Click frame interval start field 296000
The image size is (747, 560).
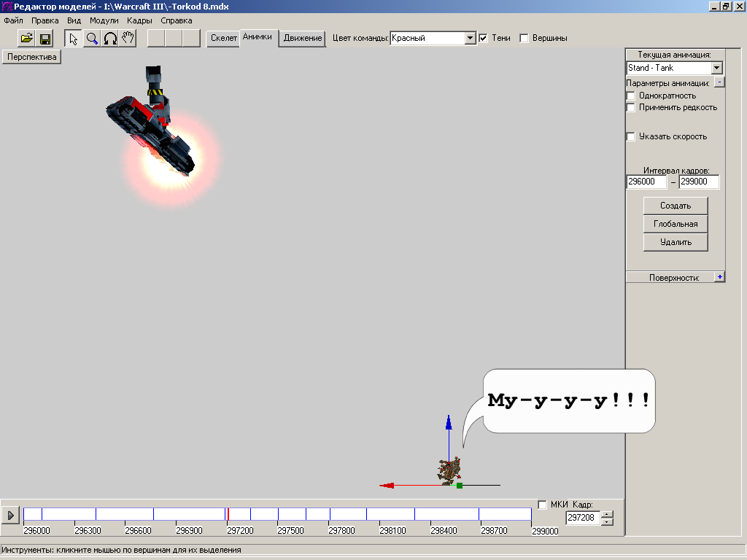(x=646, y=182)
